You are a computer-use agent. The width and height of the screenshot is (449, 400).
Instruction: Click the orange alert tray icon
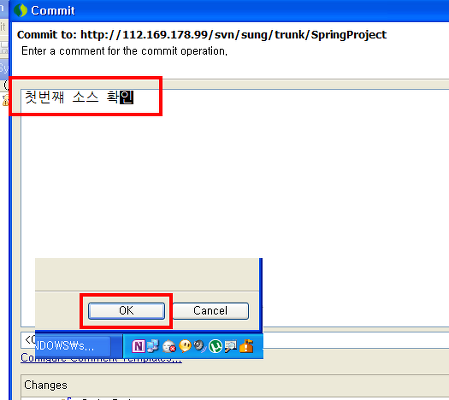246,346
